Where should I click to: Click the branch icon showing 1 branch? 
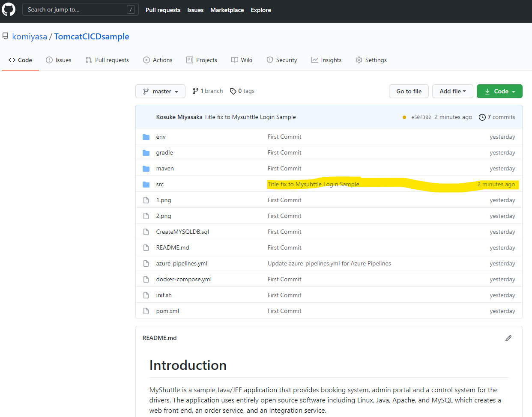195,91
